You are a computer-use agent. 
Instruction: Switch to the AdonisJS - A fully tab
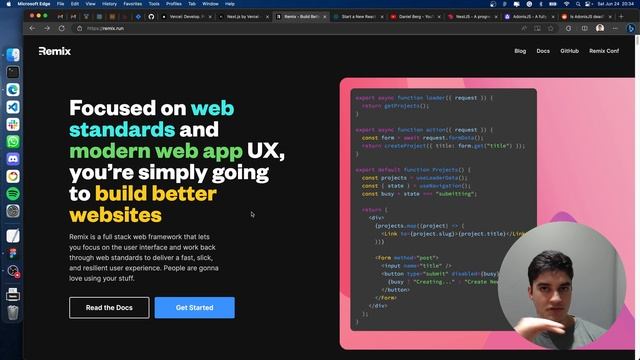[x=529, y=17]
